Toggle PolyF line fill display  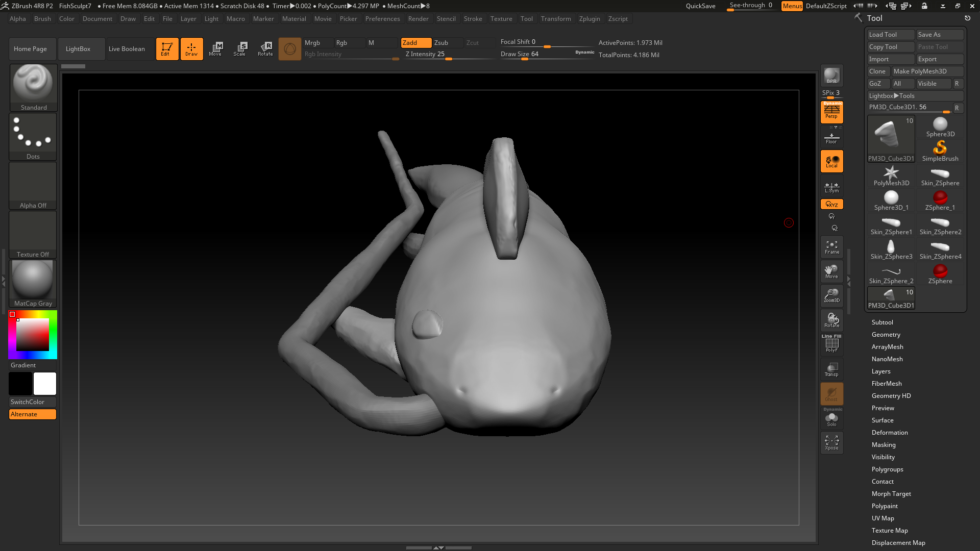pos(831,344)
